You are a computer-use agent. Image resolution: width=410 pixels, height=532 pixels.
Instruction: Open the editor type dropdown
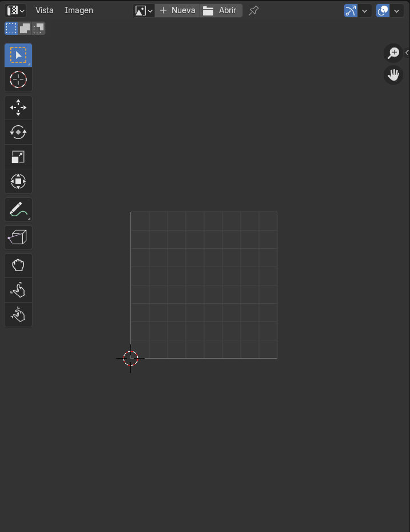(15, 10)
